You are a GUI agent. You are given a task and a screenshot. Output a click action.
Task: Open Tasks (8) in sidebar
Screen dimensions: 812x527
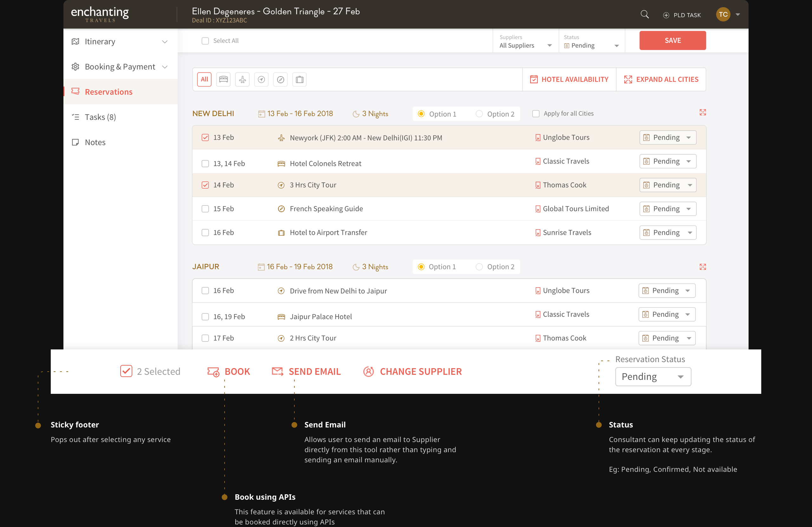(x=100, y=117)
